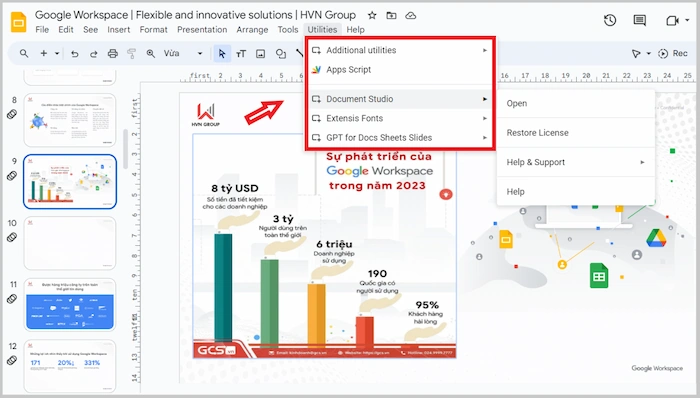The width and height of the screenshot is (700, 398).
Task: Insert an image
Action: [260, 54]
